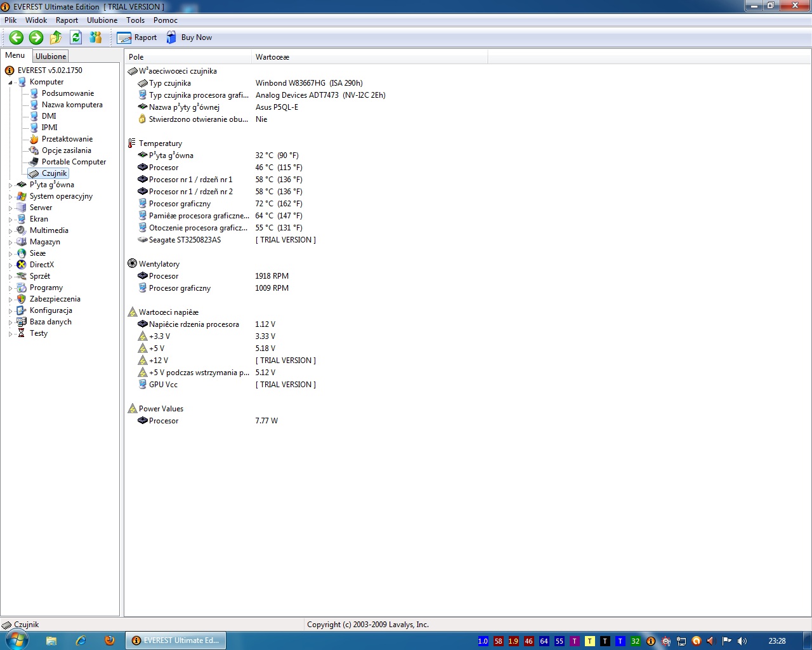Viewport: 812px width, 650px height.
Task: Click the white speaker volume tray icon
Action: pyautogui.click(x=742, y=641)
